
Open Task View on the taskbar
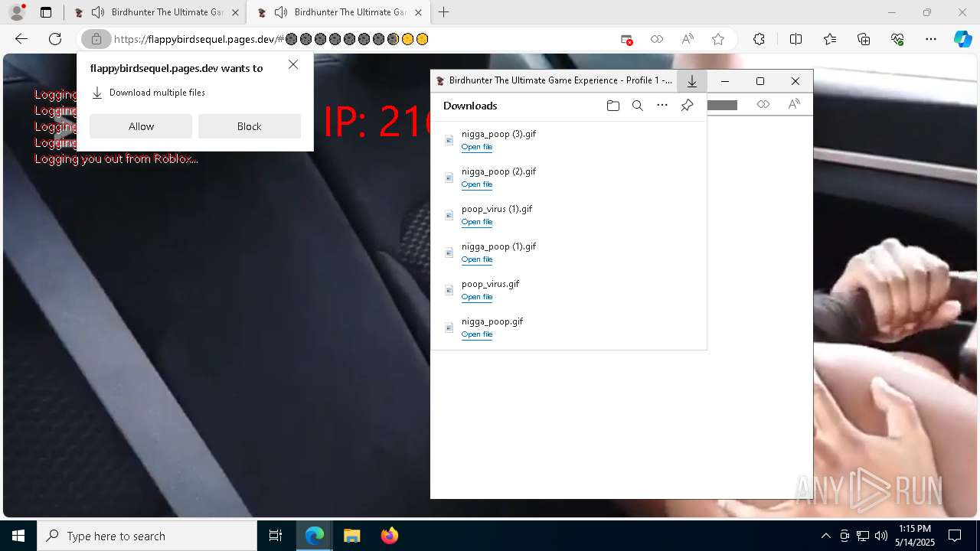(x=276, y=536)
